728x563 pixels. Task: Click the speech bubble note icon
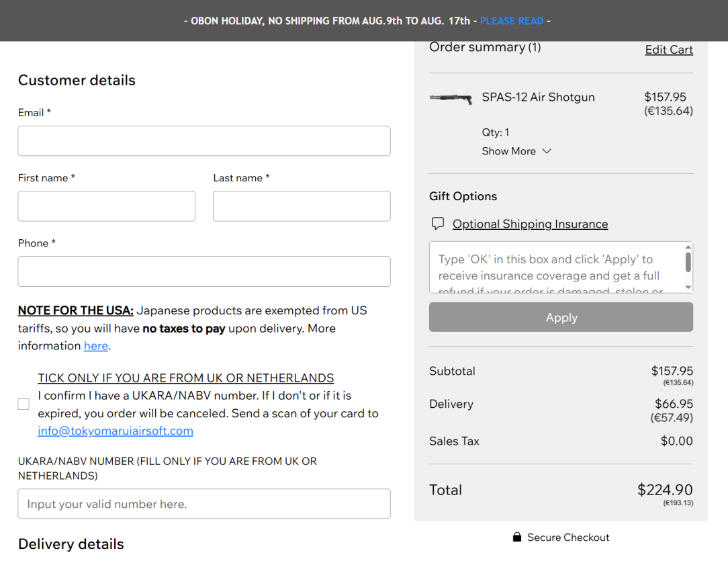[437, 224]
